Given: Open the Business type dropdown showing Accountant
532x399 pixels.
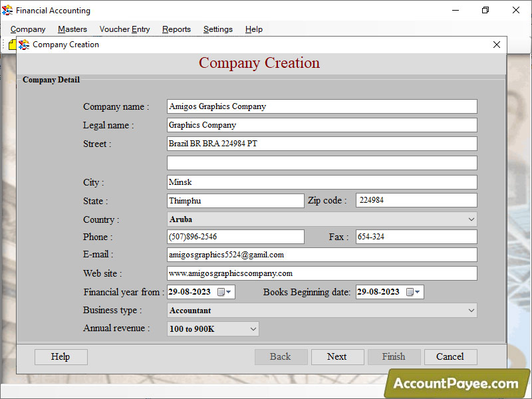Looking at the screenshot, I should [471, 310].
